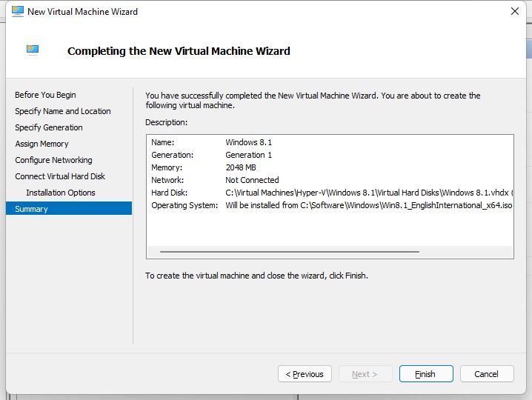Viewport: 532px width, 400px height.
Task: Click the memory value '2048 MB'
Action: pos(241,167)
